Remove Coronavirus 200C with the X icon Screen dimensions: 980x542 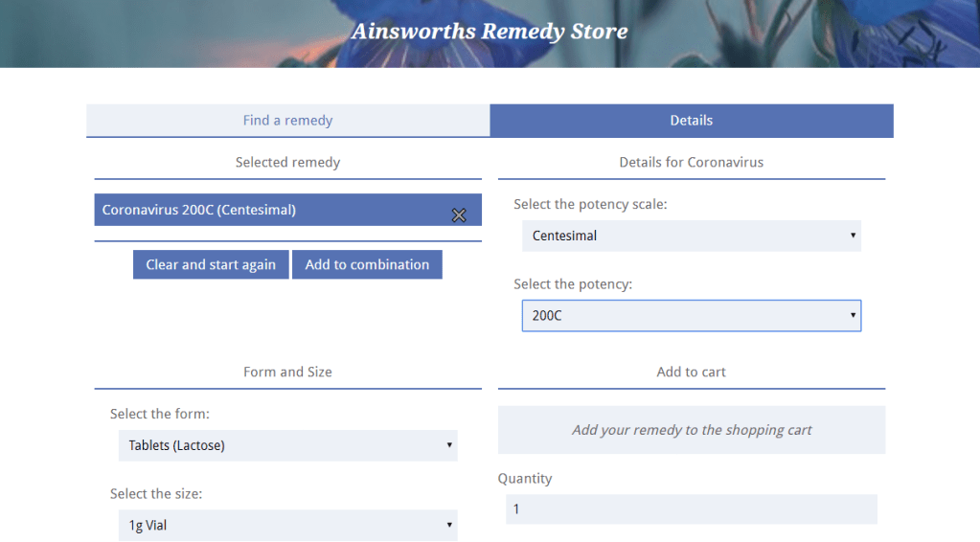pyautogui.click(x=459, y=215)
